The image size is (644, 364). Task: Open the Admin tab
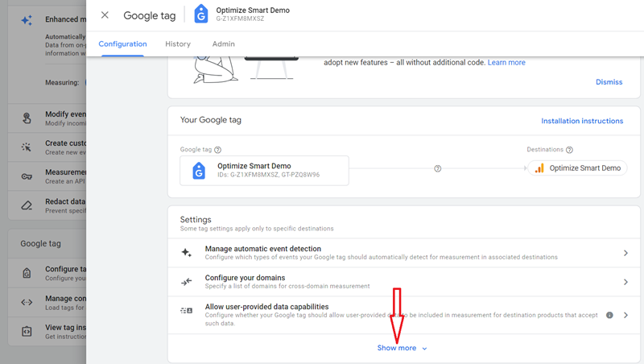click(x=224, y=44)
